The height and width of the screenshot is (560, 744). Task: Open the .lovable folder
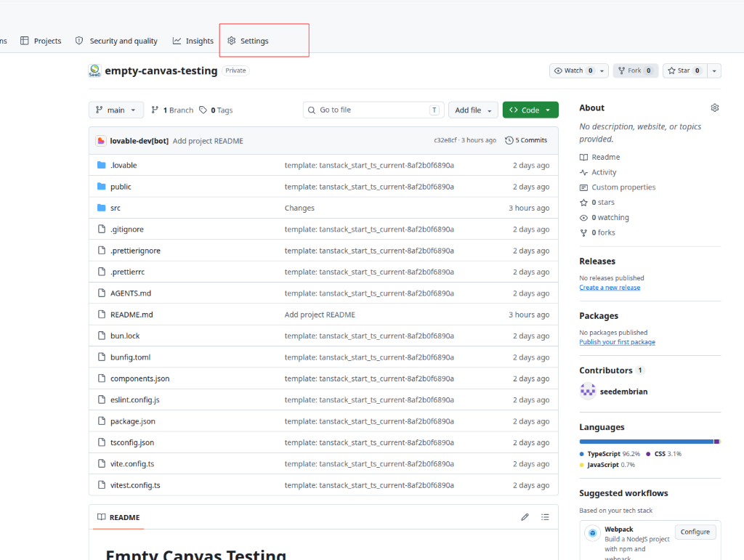click(x=124, y=165)
